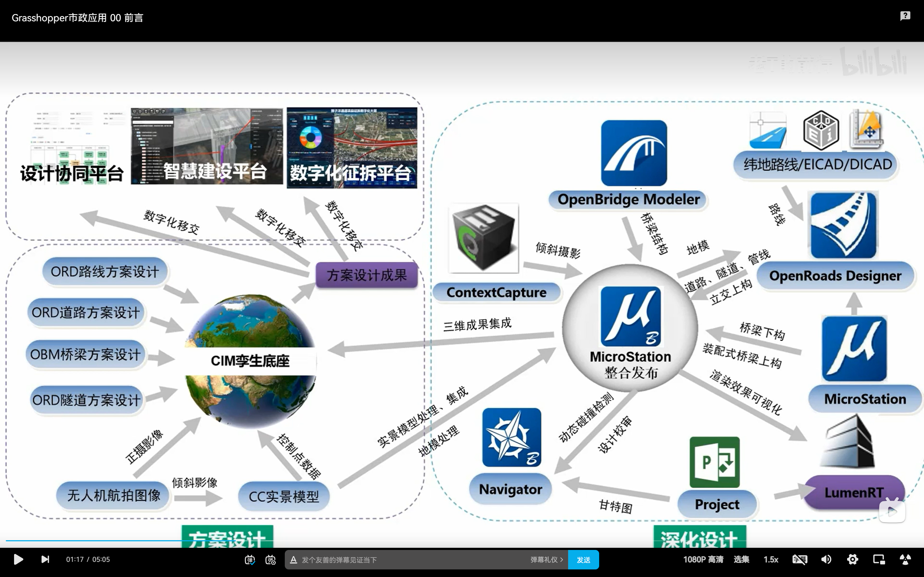Enter fullscreen mode
This screenshot has height=577, width=924.
pyautogui.click(x=905, y=559)
